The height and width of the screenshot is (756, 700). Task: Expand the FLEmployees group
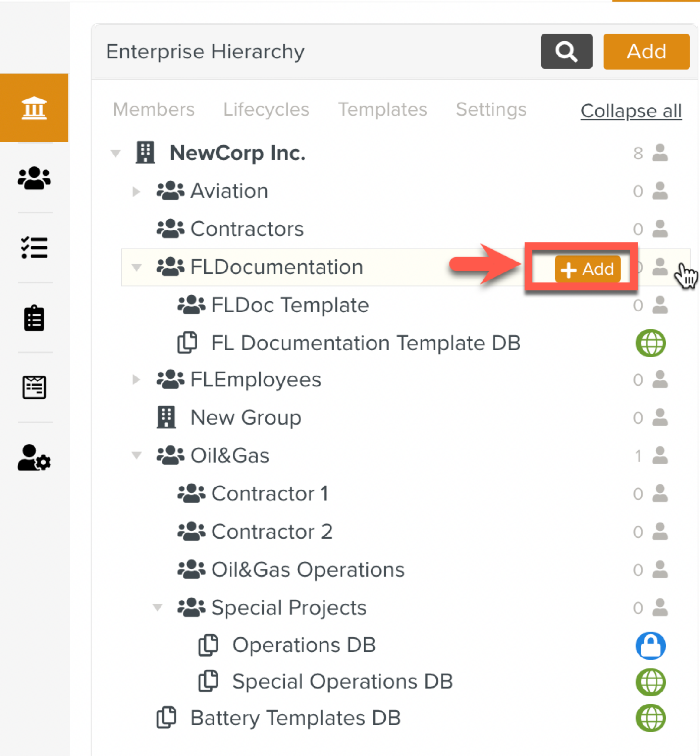136,380
